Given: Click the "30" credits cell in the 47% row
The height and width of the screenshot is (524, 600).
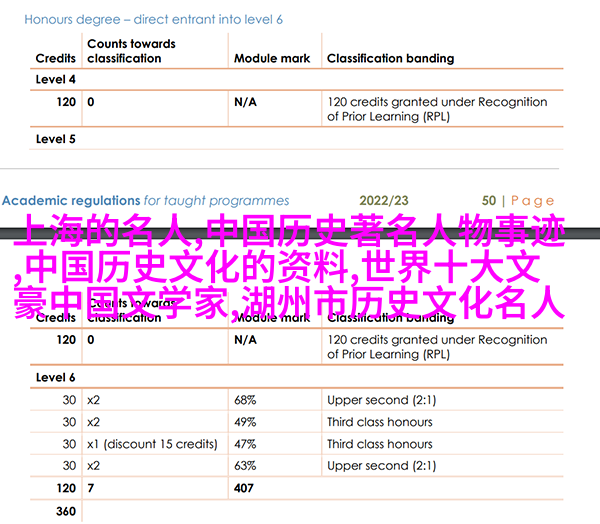Looking at the screenshot, I should tap(69, 444).
